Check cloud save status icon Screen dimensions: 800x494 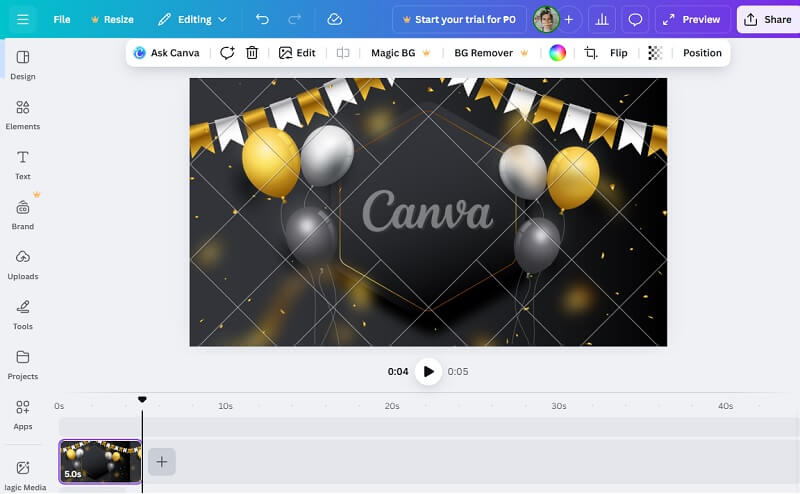point(334,19)
